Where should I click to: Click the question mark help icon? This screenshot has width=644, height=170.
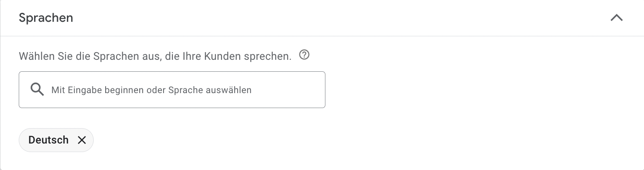point(304,55)
